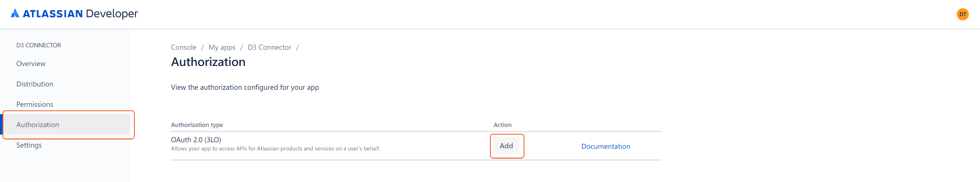The height and width of the screenshot is (182, 980).
Task: Click the OAuth description text about APIs
Action: coord(276,149)
